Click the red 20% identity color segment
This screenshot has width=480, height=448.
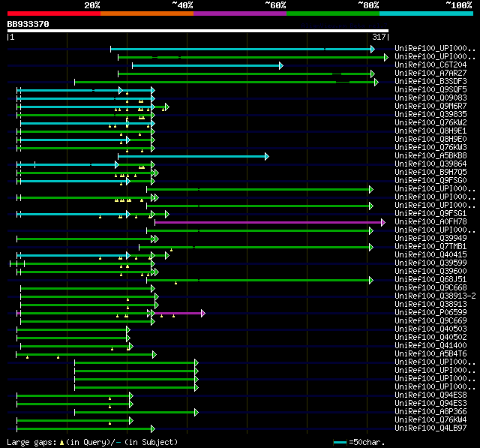pos(54,14)
